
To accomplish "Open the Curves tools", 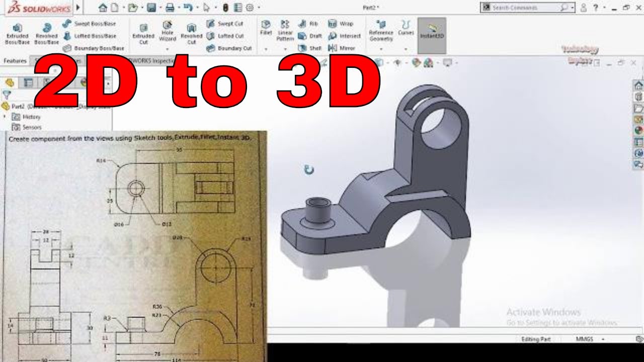I will click(406, 28).
